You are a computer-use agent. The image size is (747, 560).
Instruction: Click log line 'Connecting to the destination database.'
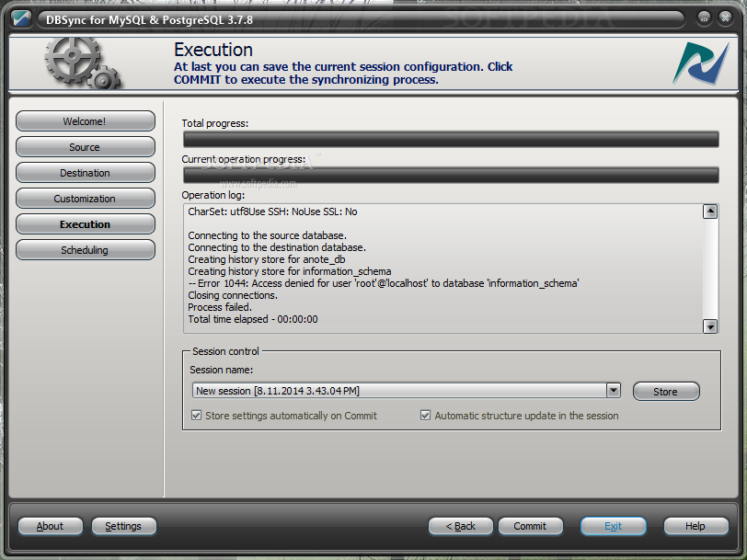277,247
